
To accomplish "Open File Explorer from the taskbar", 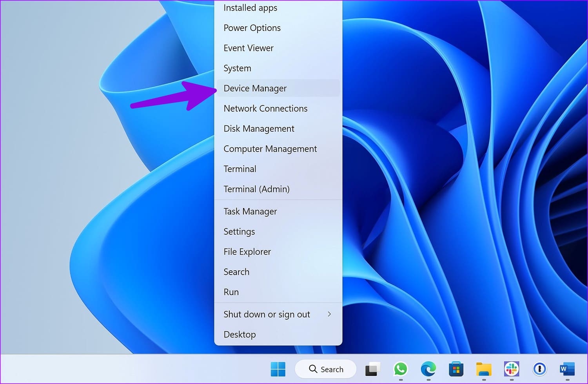I will click(484, 369).
